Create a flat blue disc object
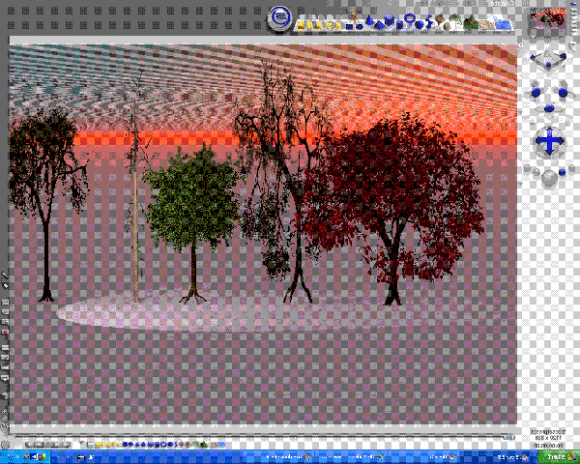The height and width of the screenshot is (464, 580). [359, 27]
